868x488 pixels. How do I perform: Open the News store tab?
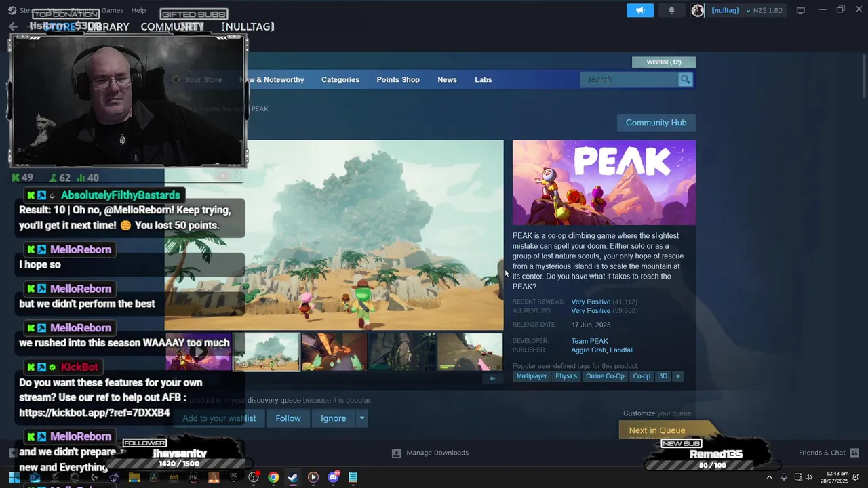pyautogui.click(x=447, y=79)
